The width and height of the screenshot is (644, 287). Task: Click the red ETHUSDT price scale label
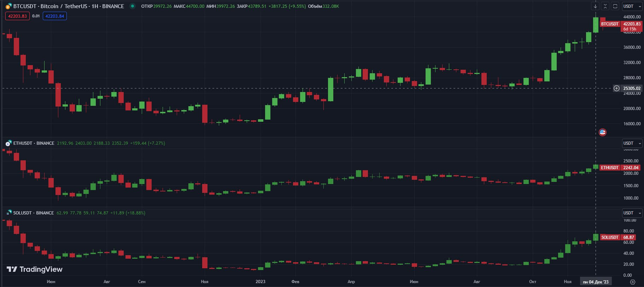[610, 168]
